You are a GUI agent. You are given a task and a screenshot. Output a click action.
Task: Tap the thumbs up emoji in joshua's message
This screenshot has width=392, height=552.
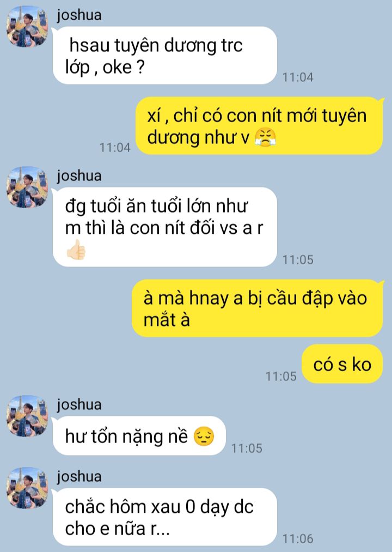point(76,250)
